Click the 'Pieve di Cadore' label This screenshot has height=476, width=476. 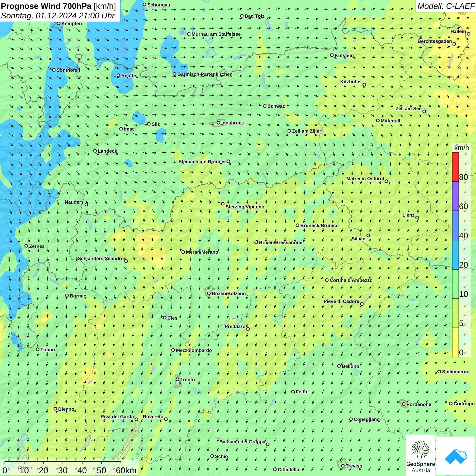tap(341, 301)
